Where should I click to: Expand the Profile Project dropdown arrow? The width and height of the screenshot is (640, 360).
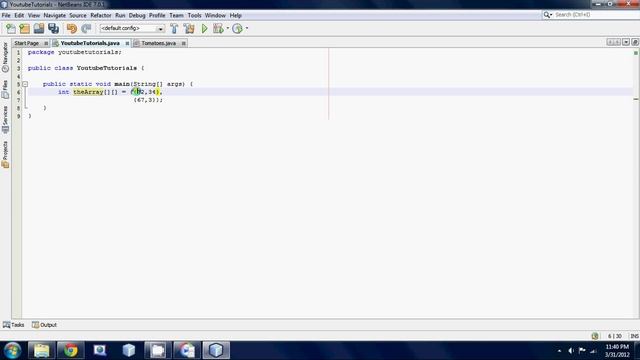pos(247,29)
